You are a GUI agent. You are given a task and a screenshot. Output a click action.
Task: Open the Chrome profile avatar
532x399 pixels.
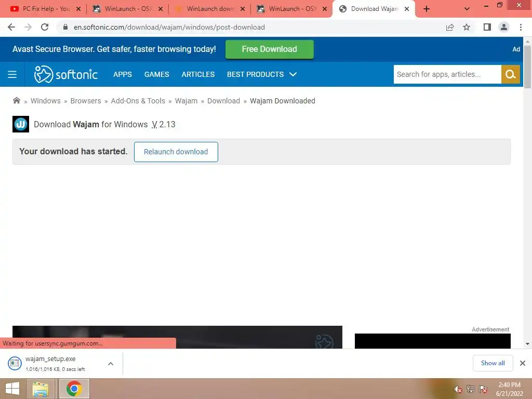coord(504,27)
